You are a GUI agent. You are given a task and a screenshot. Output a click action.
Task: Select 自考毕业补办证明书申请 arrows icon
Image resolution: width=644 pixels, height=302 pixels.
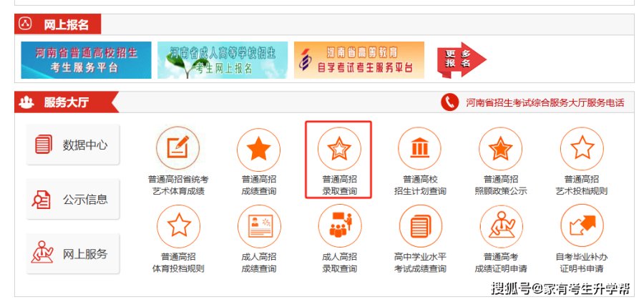tap(582, 225)
